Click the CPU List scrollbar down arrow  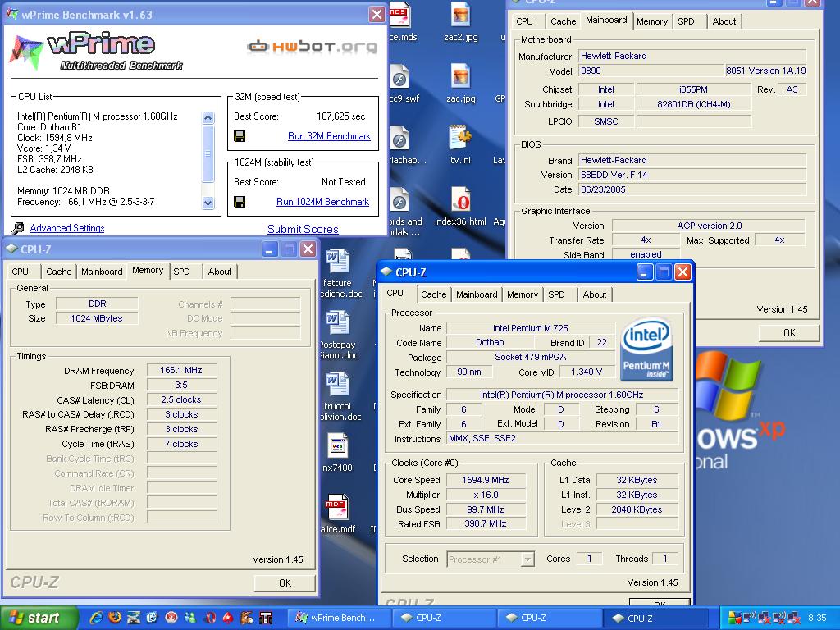(208, 203)
